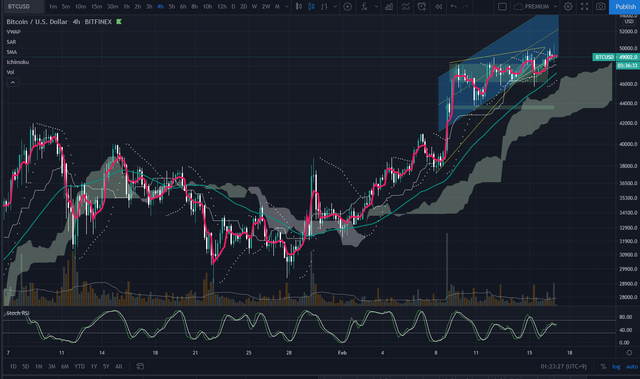Select the 1m timeframe

pos(53,7)
